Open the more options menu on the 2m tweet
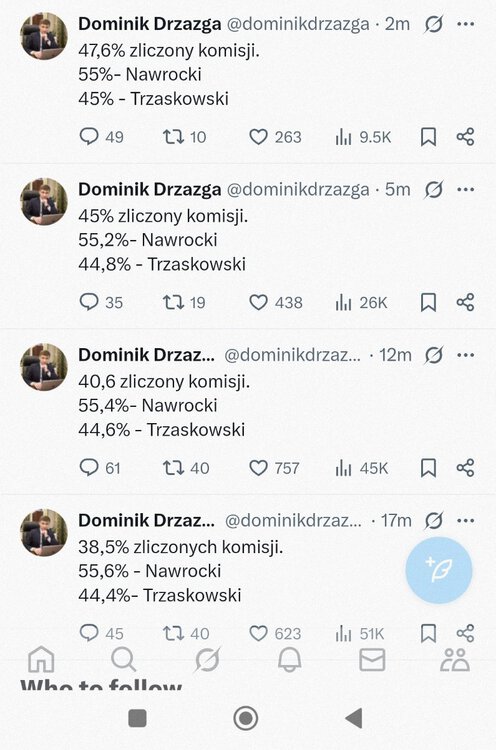Image resolution: width=496 pixels, height=750 pixels. point(465,24)
